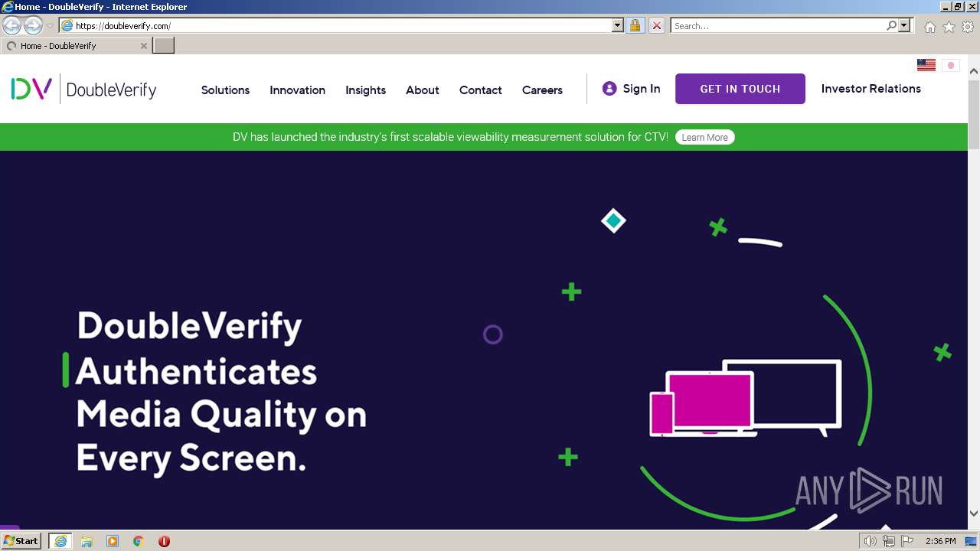Click the magnifier search icon
The width and height of the screenshot is (980, 551).
891,26
